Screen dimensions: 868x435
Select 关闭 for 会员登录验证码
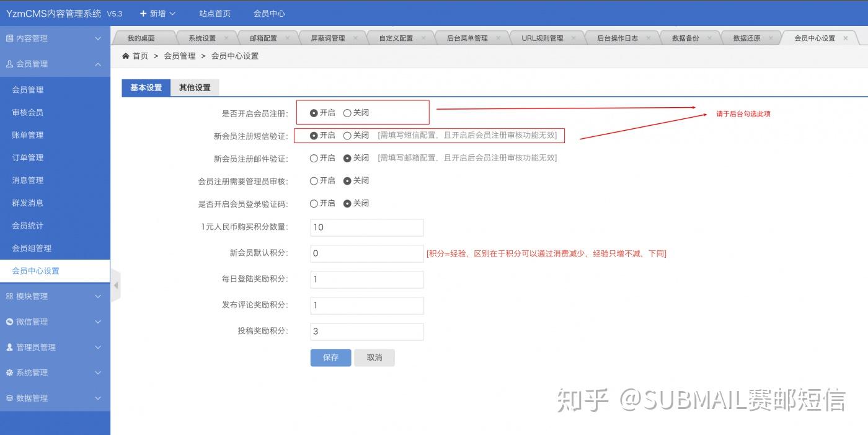click(347, 203)
